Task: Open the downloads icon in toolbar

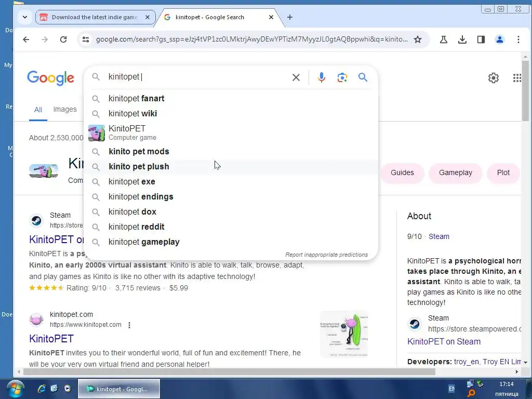Action: click(x=462, y=39)
